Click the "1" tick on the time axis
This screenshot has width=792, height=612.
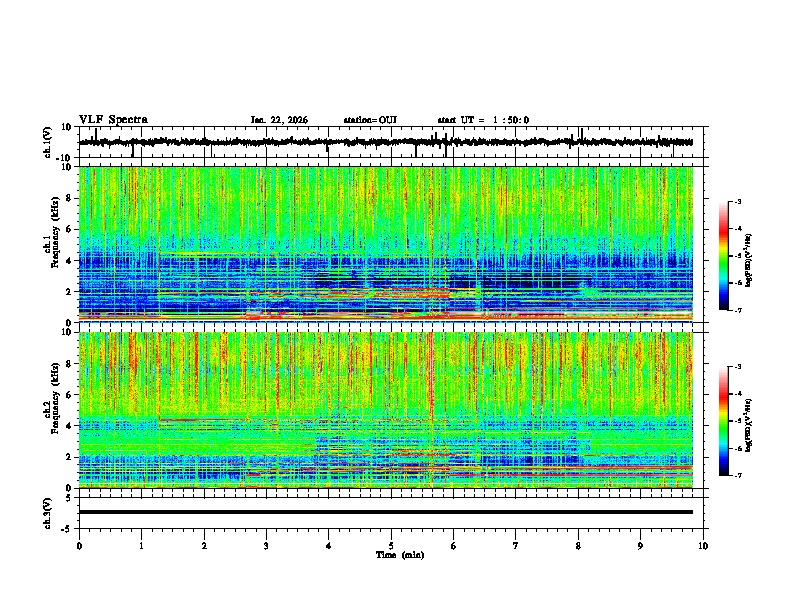(141, 546)
